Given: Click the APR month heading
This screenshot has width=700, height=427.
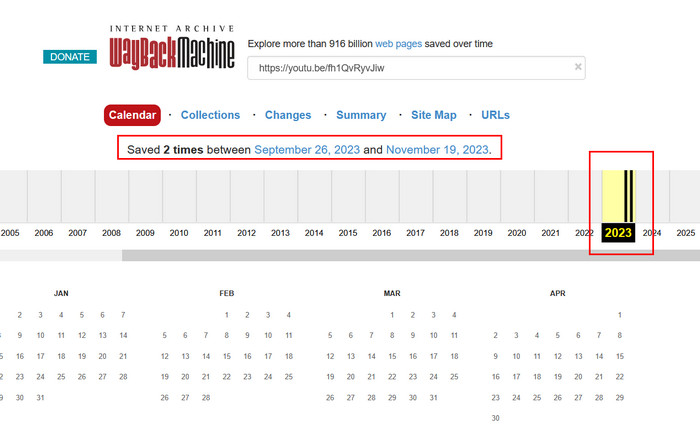Looking at the screenshot, I should pos(558,293).
